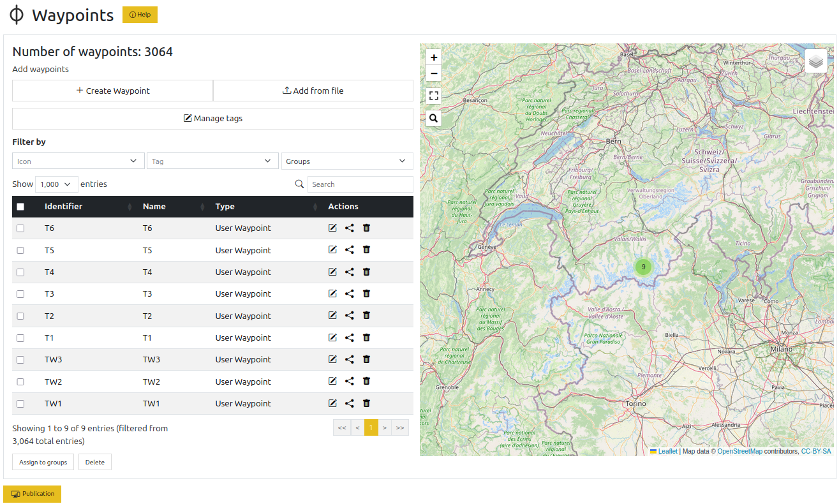
Task: Open the Icon filter dropdown
Action: tap(78, 161)
